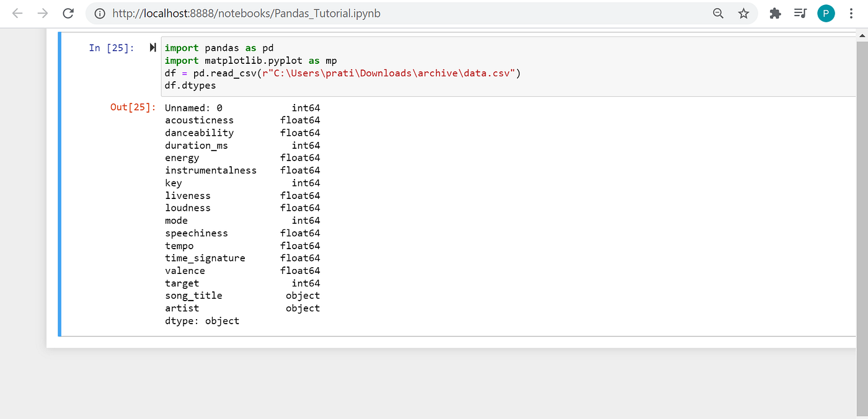Open site information for localhost

(x=100, y=13)
